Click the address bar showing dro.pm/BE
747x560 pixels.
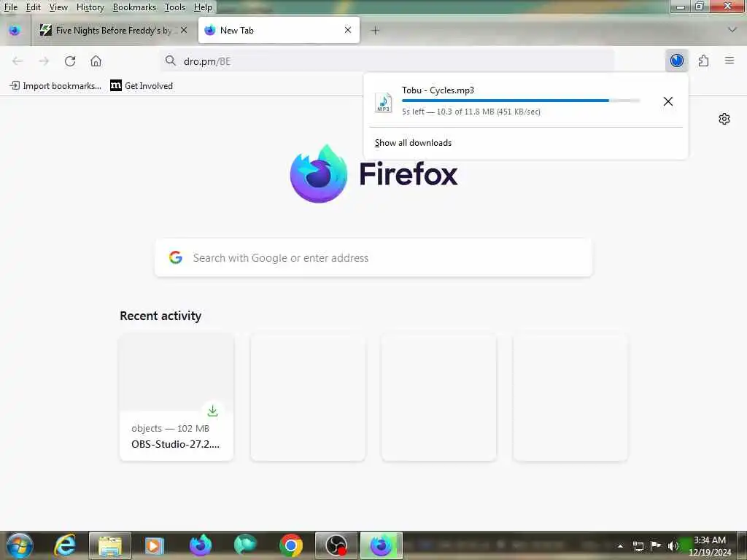pos(387,61)
